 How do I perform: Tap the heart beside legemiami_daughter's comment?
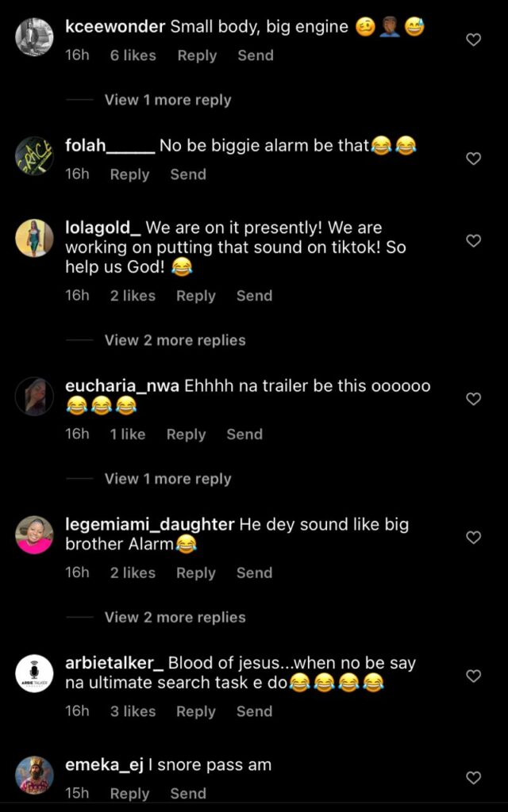coord(473,538)
